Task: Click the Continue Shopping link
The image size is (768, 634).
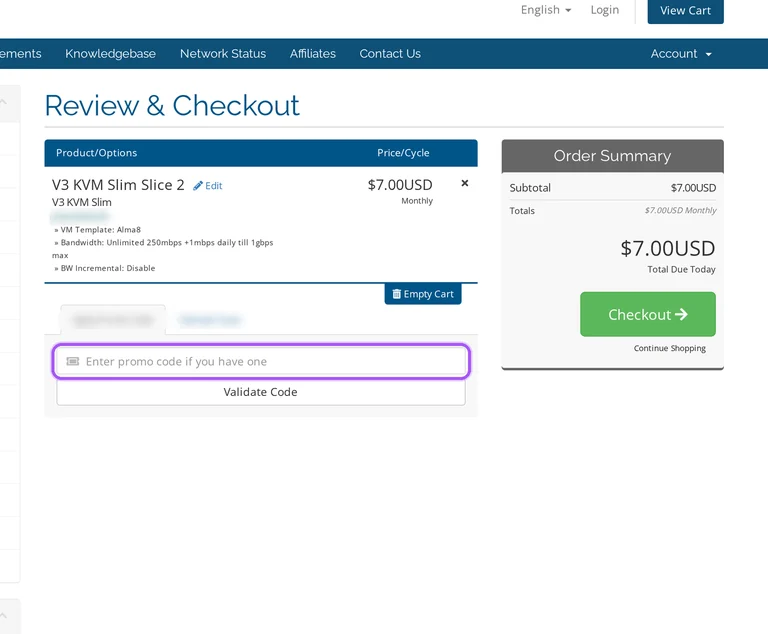Action: point(670,348)
